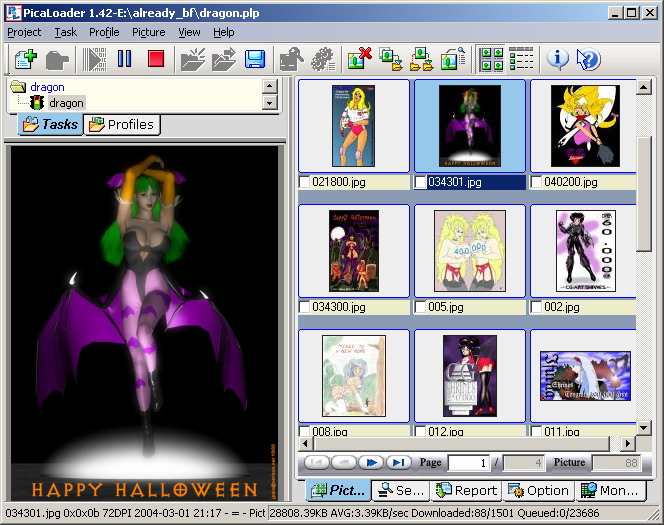
Task: Check the 021800.jpg checkbox
Action: pyautogui.click(x=305, y=183)
